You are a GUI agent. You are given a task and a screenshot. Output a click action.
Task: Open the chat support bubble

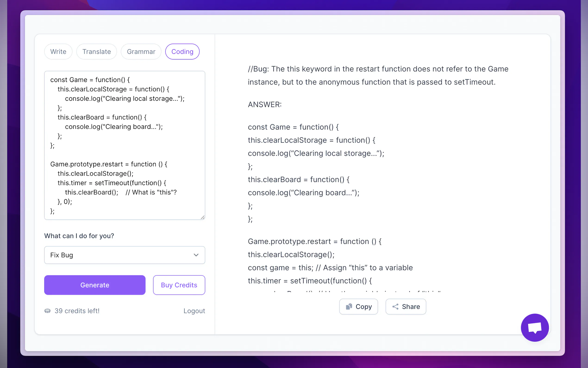coord(535,327)
